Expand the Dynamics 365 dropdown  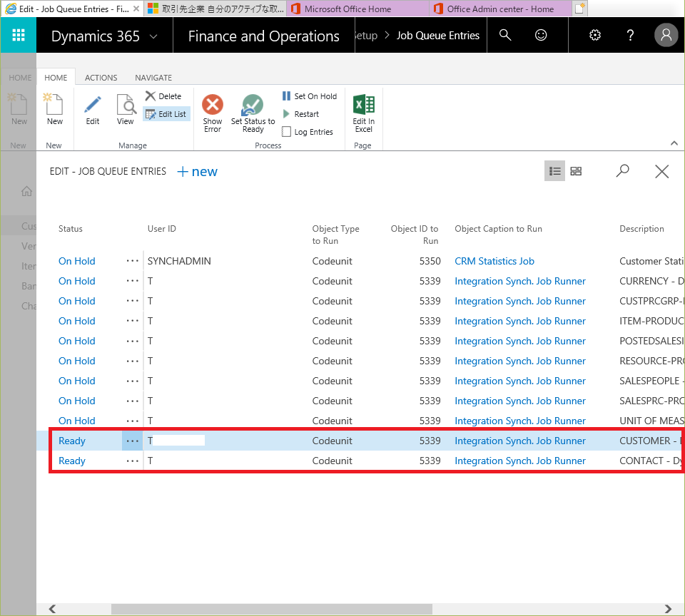153,36
